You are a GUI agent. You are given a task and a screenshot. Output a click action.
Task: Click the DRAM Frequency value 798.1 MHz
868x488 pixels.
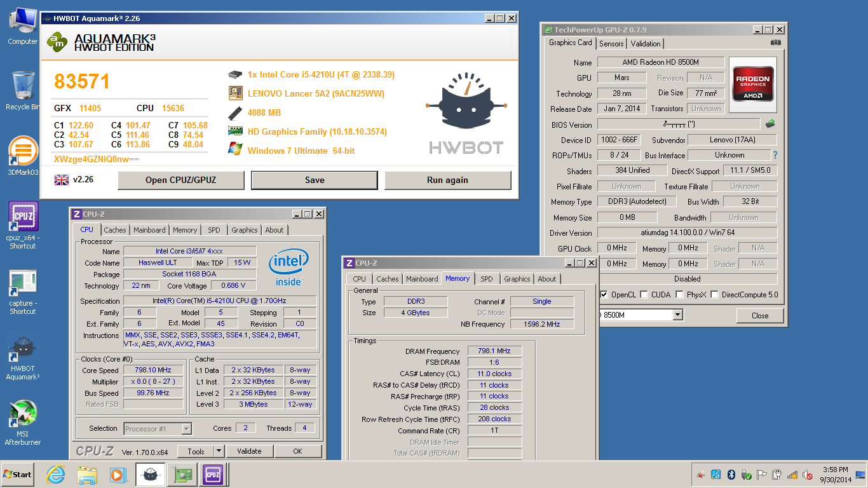click(x=494, y=351)
